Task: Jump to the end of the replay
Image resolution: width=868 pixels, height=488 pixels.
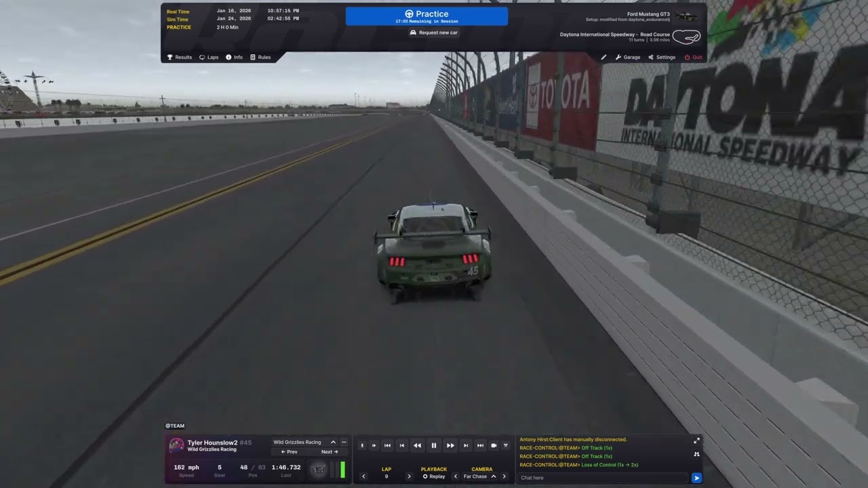Action: 480,445
